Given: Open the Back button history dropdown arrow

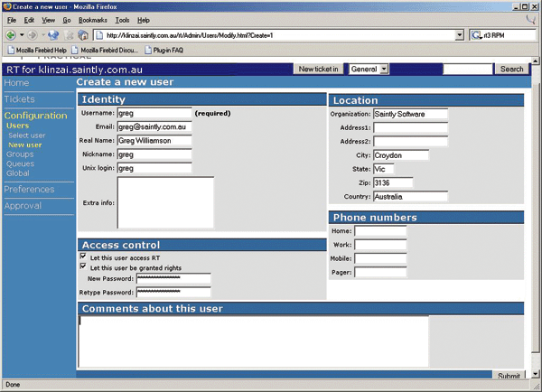Looking at the screenshot, I should tap(22, 35).
